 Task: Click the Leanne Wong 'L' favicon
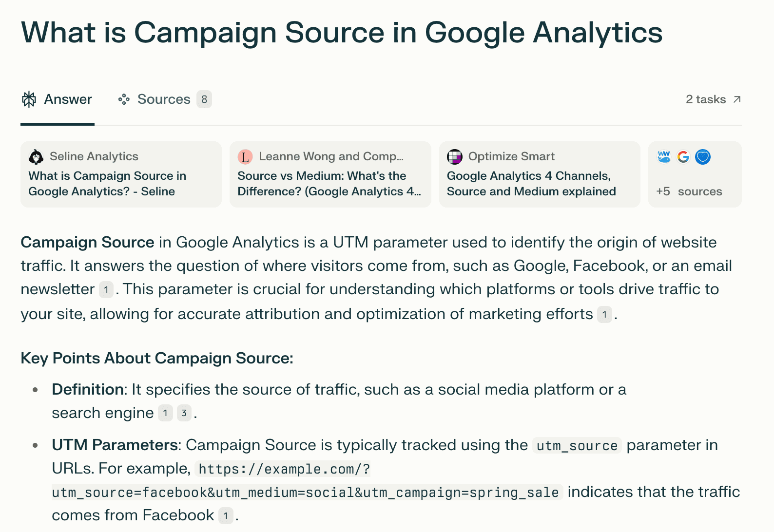245,156
